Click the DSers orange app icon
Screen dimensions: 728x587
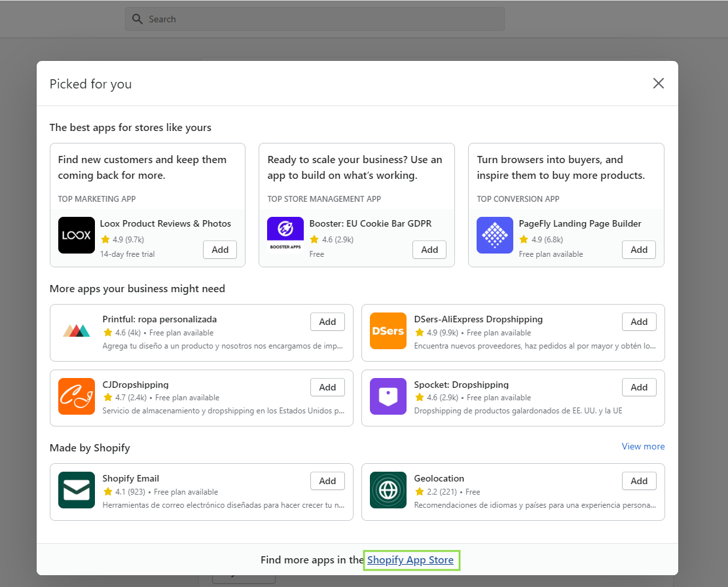click(388, 331)
